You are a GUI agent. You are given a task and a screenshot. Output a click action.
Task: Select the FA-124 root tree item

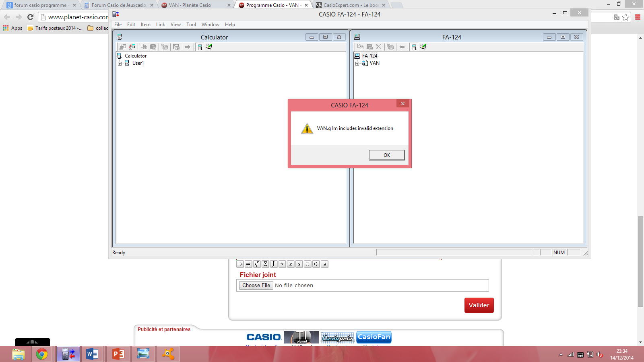pyautogui.click(x=369, y=56)
